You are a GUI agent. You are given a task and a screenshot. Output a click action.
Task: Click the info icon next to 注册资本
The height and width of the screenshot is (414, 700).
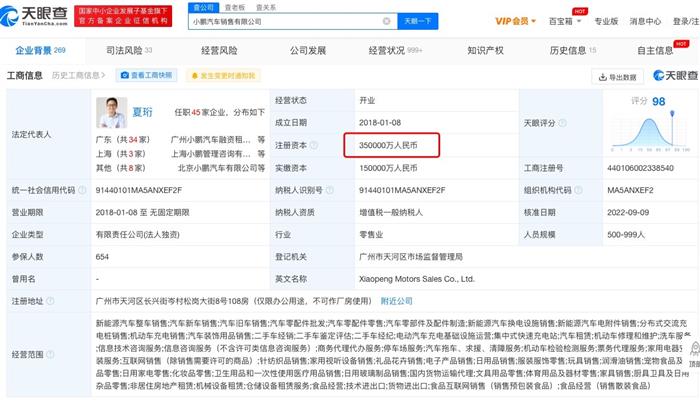(x=314, y=145)
